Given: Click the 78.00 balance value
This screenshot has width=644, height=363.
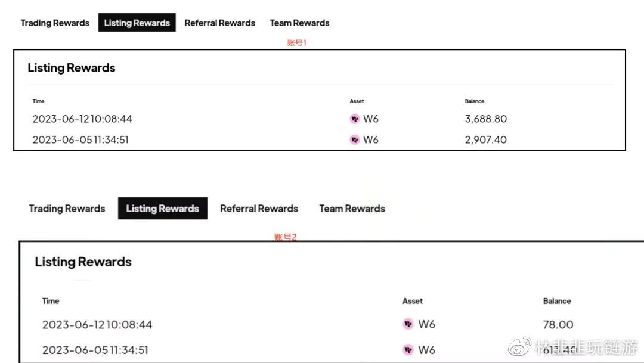Looking at the screenshot, I should pos(558,325).
